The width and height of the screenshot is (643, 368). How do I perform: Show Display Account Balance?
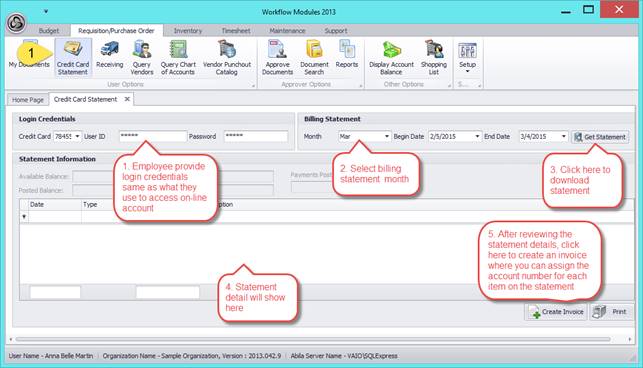click(x=391, y=57)
